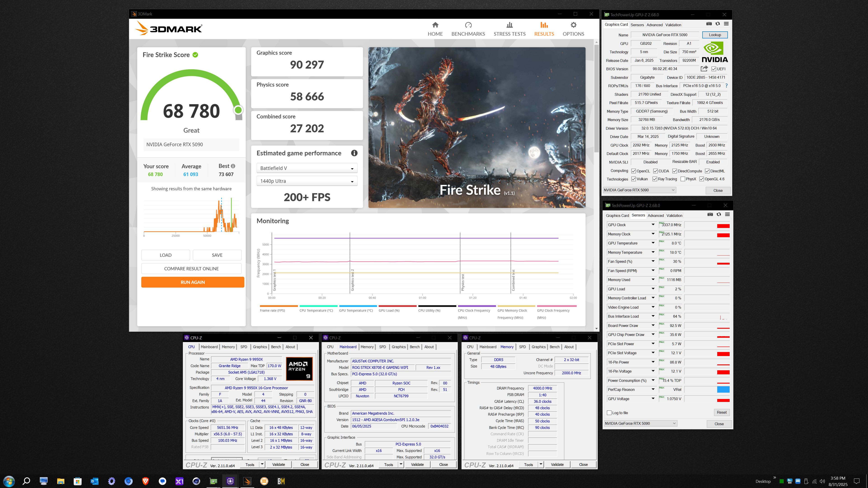Toggle the OpenCL checkbox in GPU-Z

633,171
